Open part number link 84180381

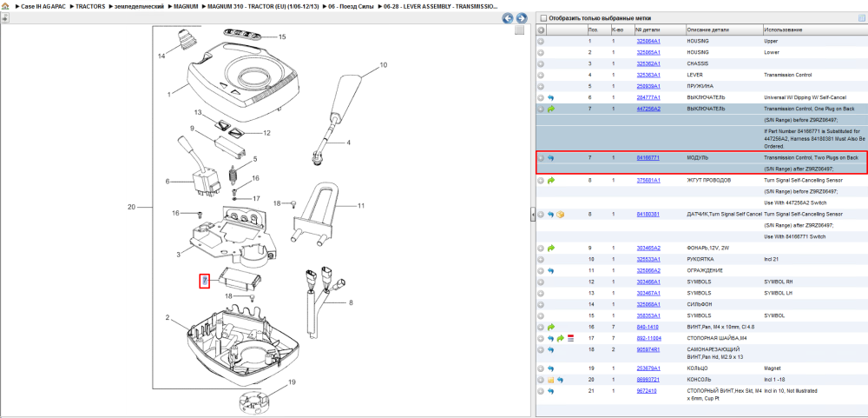648,214
